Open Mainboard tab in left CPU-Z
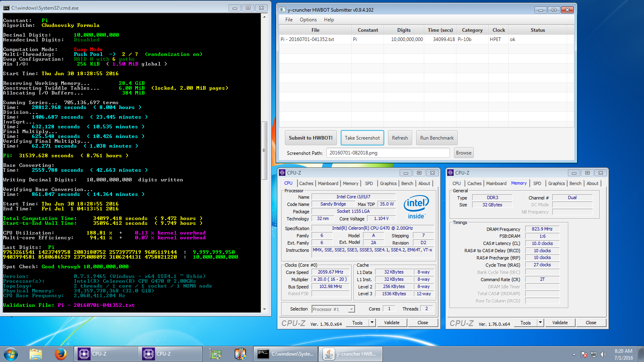 [328, 183]
